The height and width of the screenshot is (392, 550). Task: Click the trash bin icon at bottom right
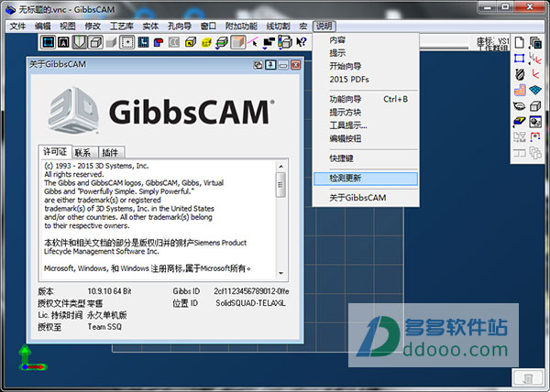(x=528, y=378)
